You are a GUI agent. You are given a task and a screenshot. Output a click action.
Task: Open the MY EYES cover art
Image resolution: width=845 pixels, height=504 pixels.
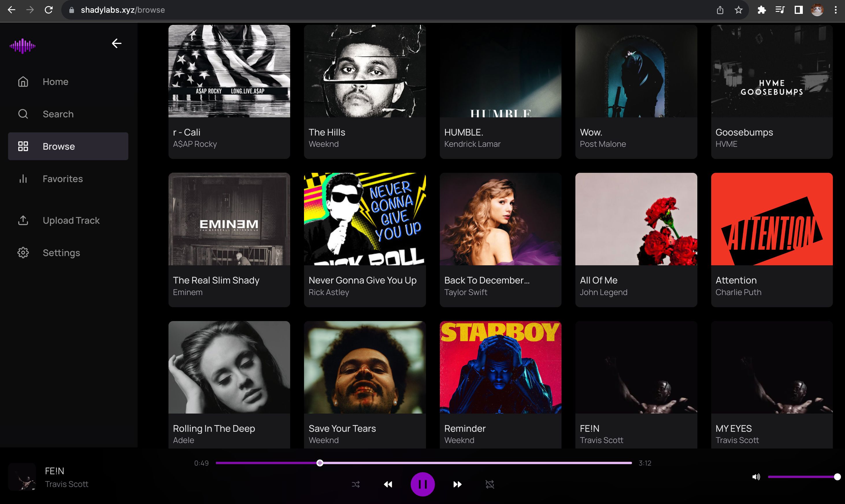click(772, 367)
